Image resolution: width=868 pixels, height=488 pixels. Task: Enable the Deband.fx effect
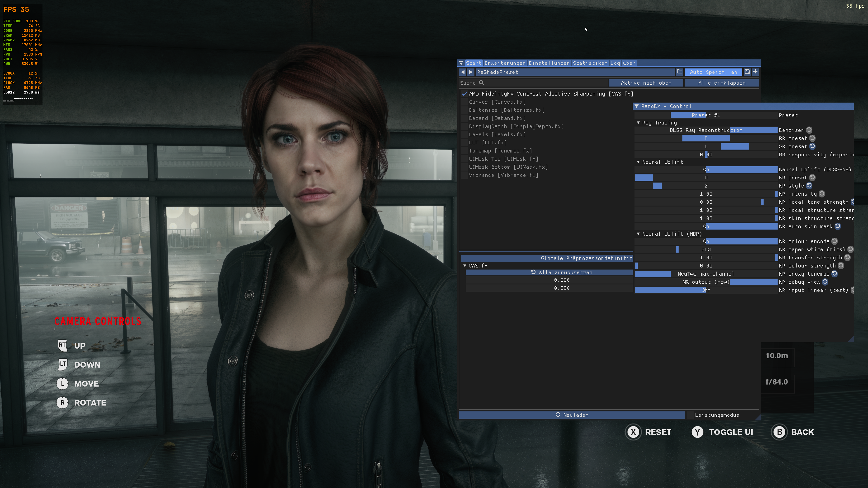point(464,118)
